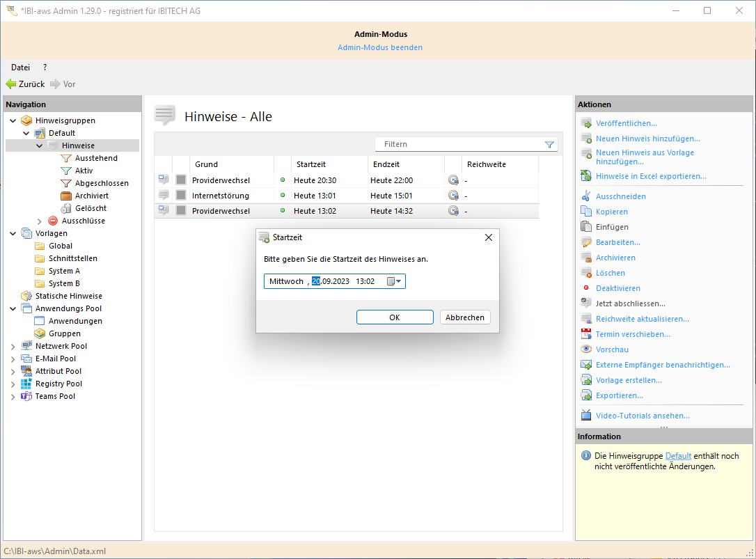Image resolution: width=756 pixels, height=559 pixels.
Task: Click the Vorschau eye icon
Action: coord(586,349)
